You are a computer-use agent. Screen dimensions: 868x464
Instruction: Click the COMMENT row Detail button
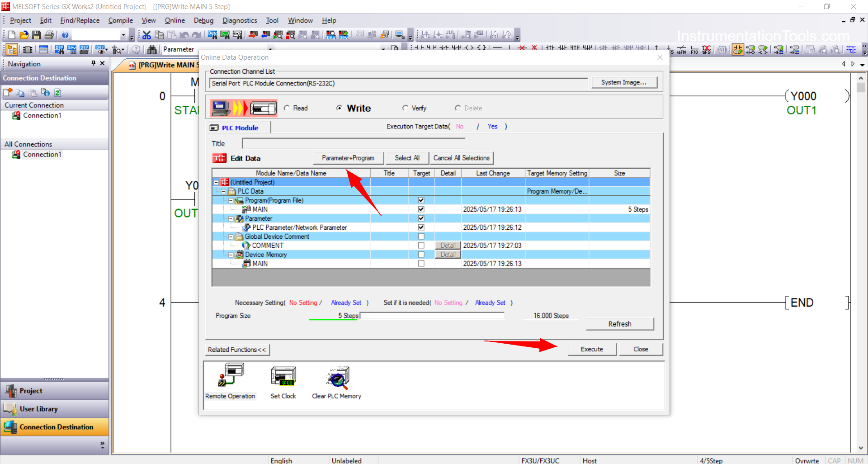coord(448,245)
